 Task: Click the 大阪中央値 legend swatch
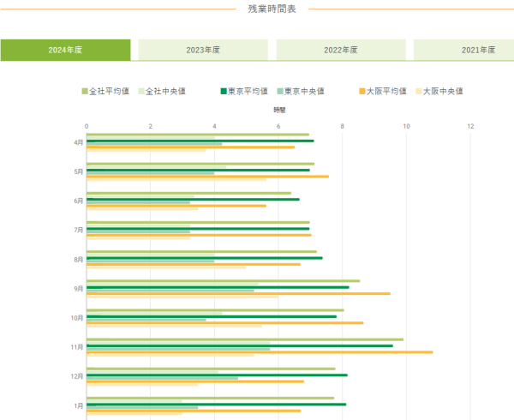coord(419,91)
